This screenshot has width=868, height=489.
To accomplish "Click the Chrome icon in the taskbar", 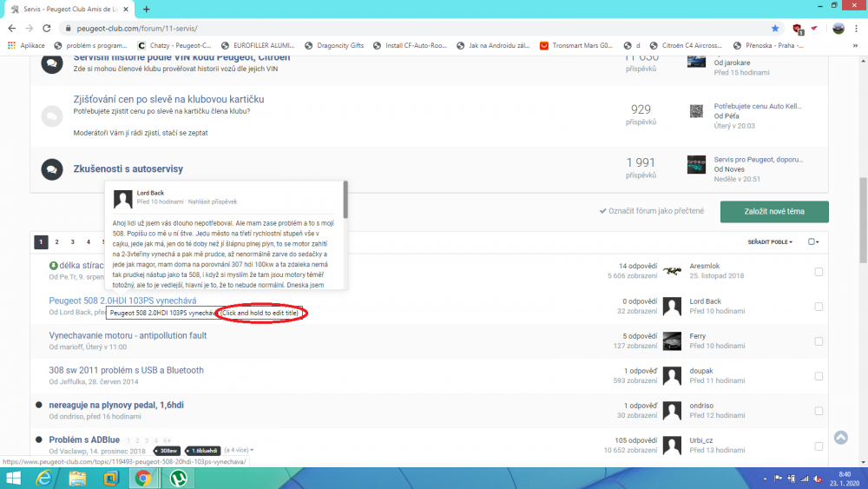I will (x=143, y=479).
